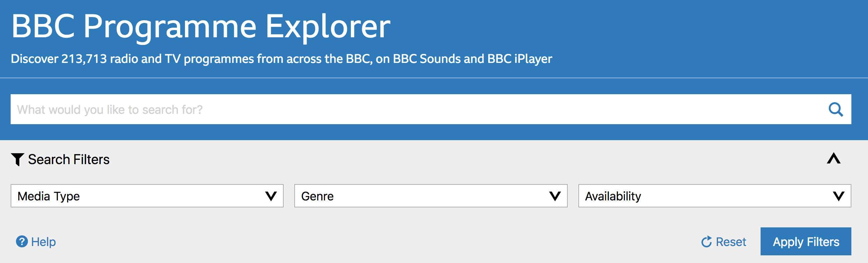Collapse filters using the up chevron
The width and height of the screenshot is (868, 263).
tap(834, 159)
